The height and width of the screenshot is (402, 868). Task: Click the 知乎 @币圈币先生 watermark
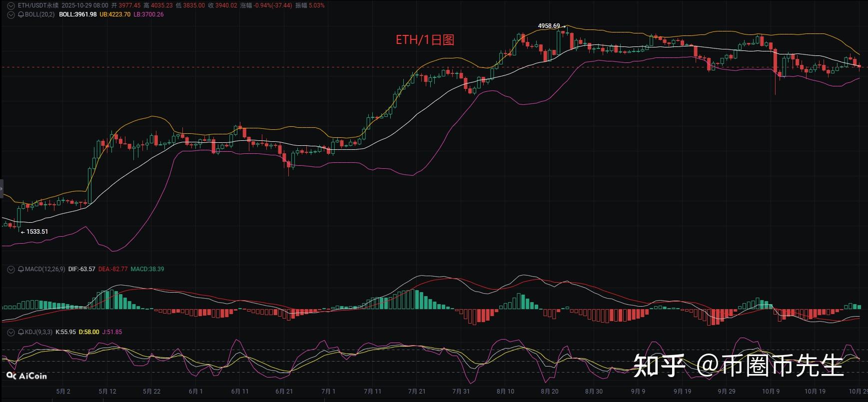(x=738, y=365)
